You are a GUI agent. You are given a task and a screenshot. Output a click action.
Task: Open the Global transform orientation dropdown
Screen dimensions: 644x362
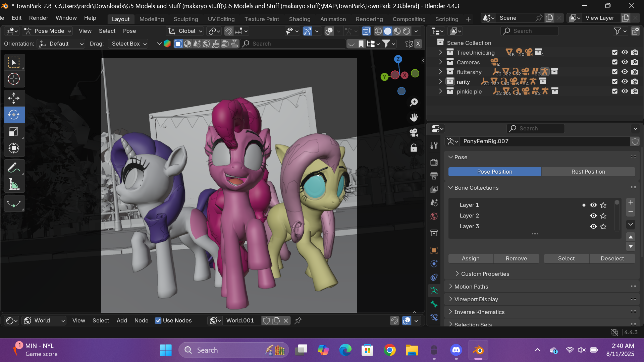click(x=185, y=31)
